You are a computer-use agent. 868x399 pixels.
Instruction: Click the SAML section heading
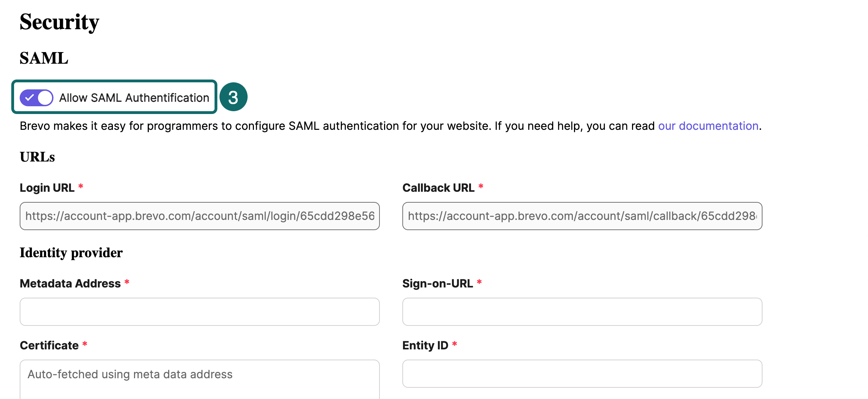(44, 58)
